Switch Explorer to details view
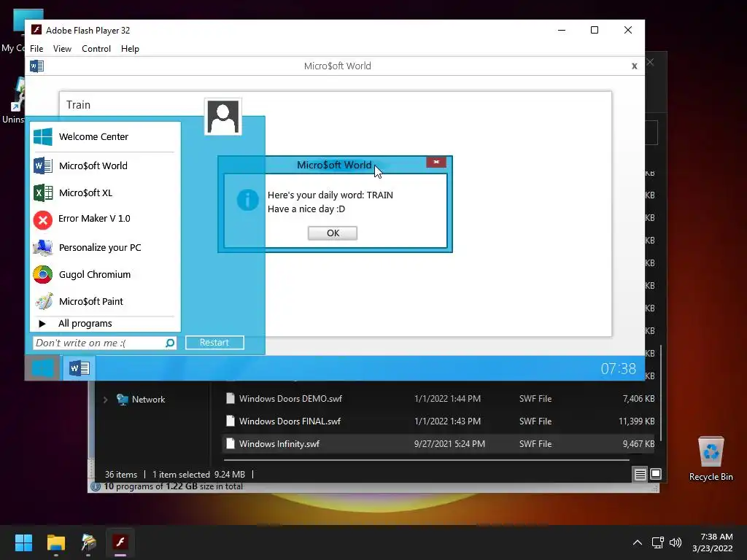 [640, 474]
